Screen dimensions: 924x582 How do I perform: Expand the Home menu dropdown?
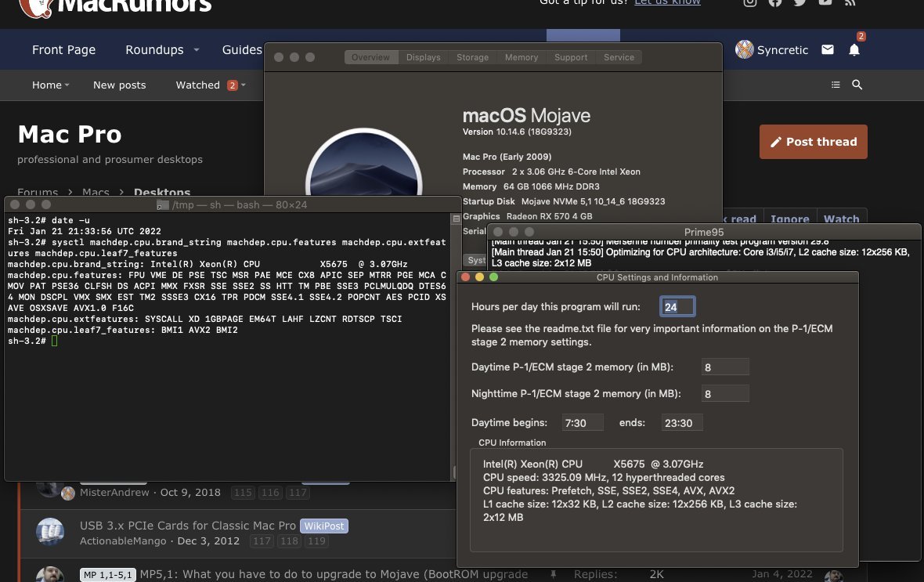(x=67, y=85)
